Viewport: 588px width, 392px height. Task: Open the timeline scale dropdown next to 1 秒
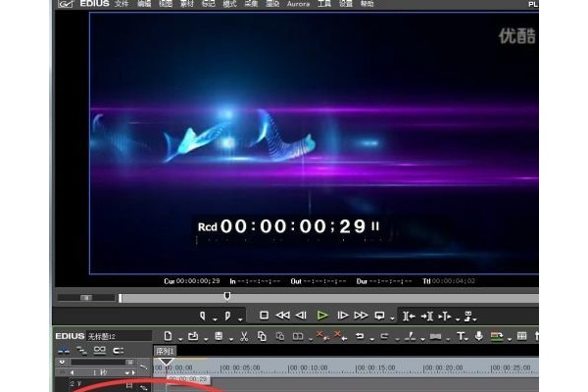(x=126, y=372)
